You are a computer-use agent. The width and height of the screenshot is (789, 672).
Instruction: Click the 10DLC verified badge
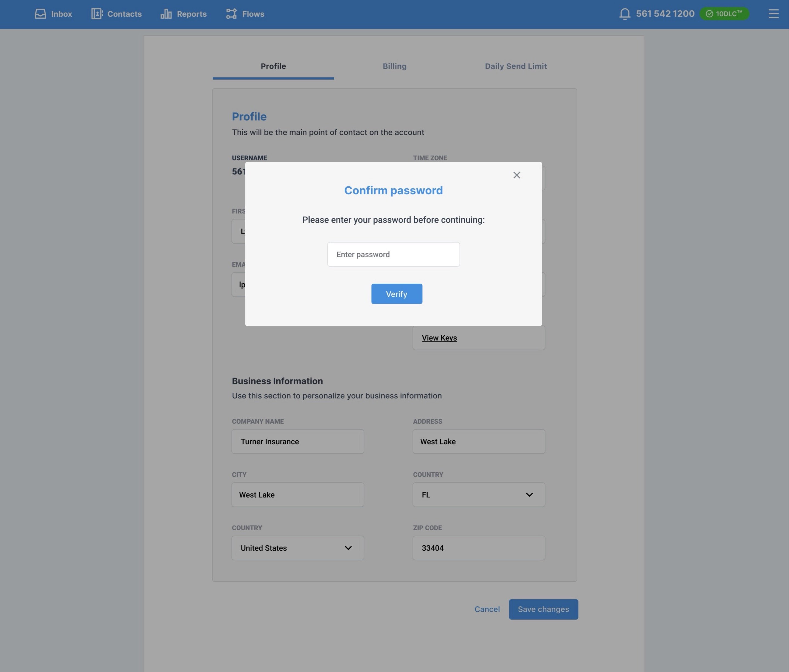pos(724,14)
